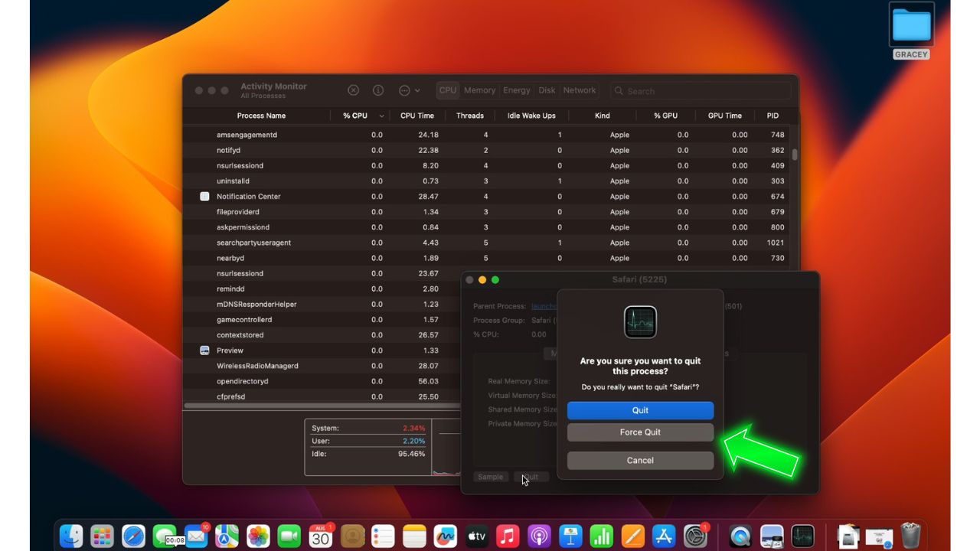Select the notifyd process row

(x=488, y=150)
